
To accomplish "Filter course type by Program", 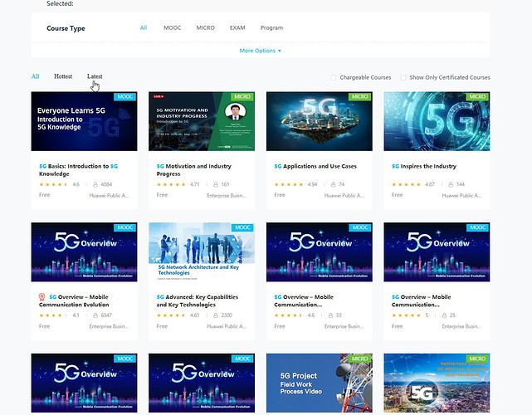I will click(x=271, y=28).
